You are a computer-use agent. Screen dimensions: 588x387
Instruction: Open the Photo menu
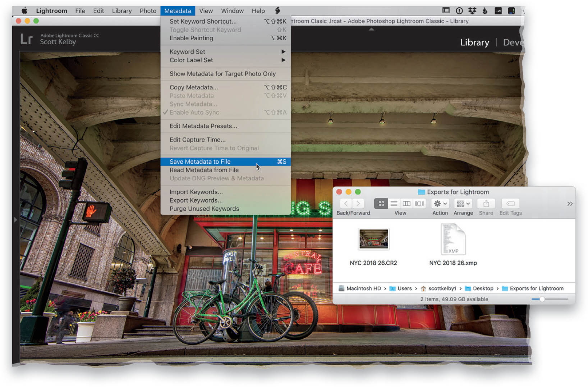click(x=148, y=11)
